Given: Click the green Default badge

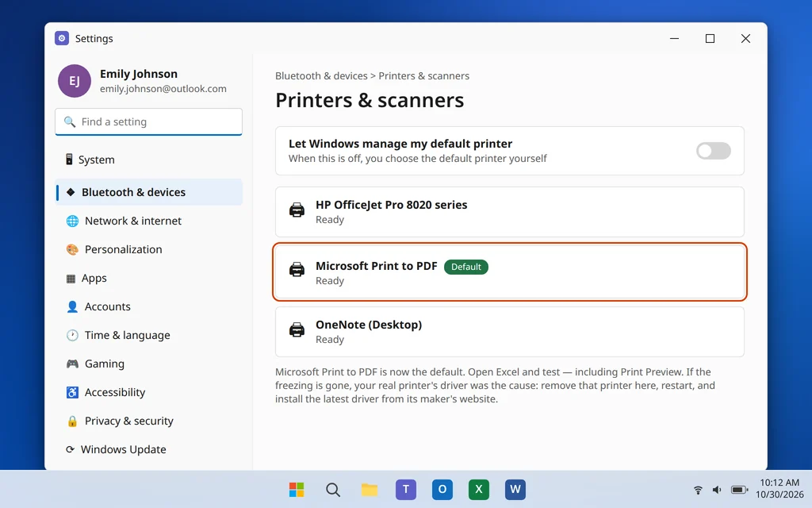Looking at the screenshot, I should tap(466, 267).
